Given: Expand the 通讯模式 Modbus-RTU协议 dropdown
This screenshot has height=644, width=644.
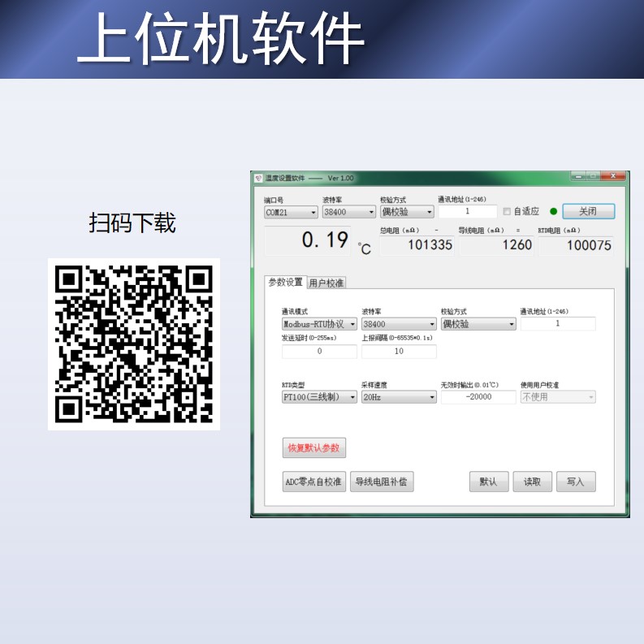Looking at the screenshot, I should pos(319,324).
